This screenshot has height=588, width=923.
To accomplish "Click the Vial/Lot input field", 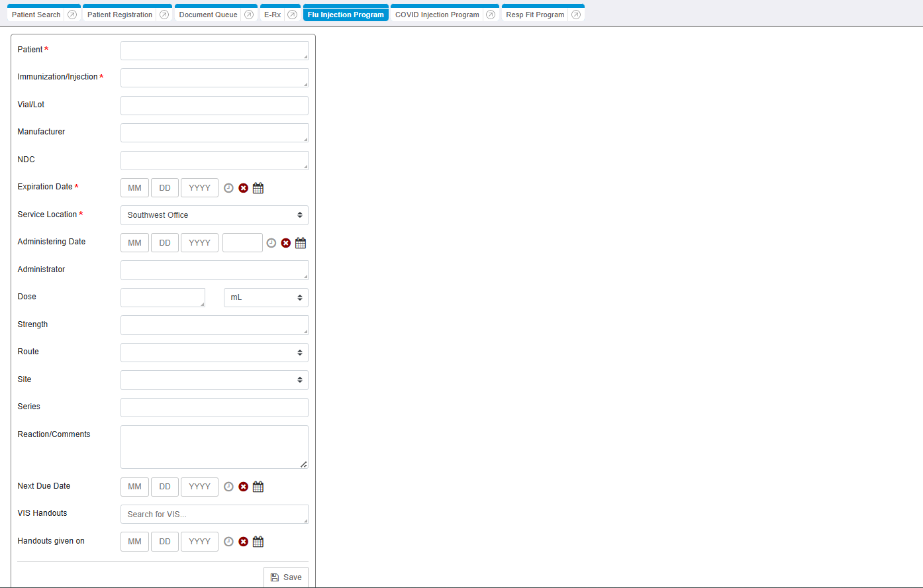I will (x=214, y=106).
